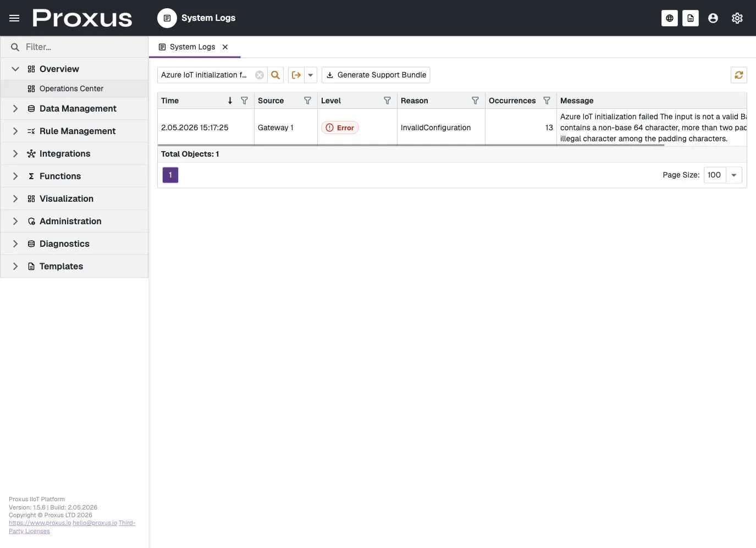756x548 pixels.
Task: Click the Level column header label
Action: (x=331, y=101)
